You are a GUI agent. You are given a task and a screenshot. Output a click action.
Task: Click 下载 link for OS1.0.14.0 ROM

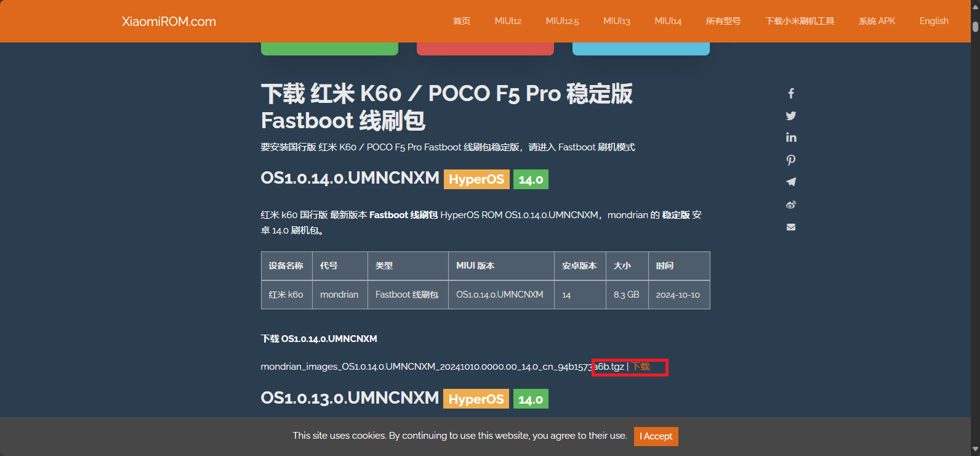(641, 367)
